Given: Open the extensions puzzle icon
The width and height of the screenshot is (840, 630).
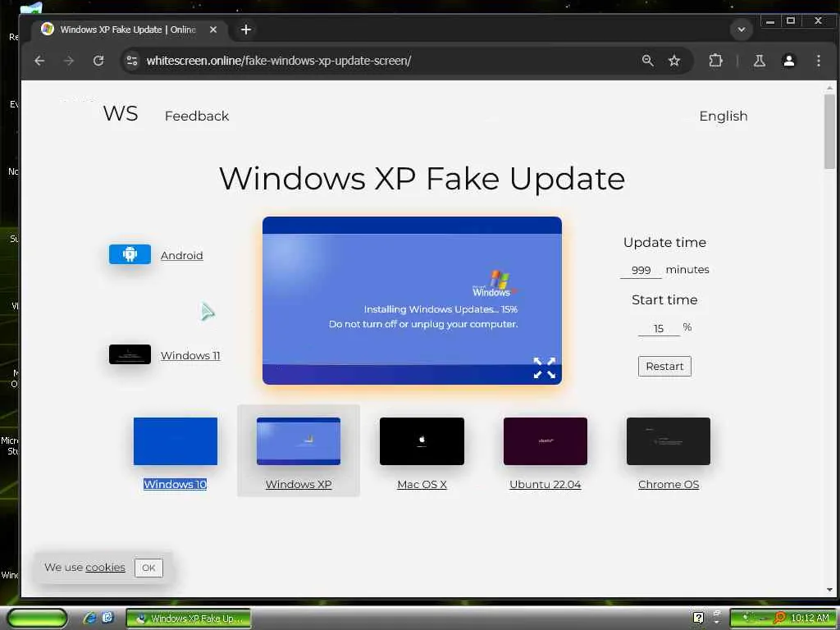Looking at the screenshot, I should point(715,61).
